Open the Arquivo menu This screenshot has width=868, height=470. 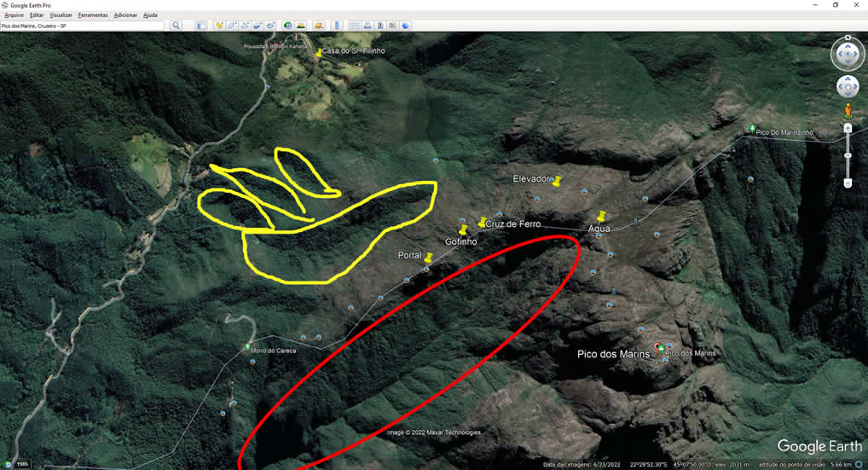(x=14, y=15)
